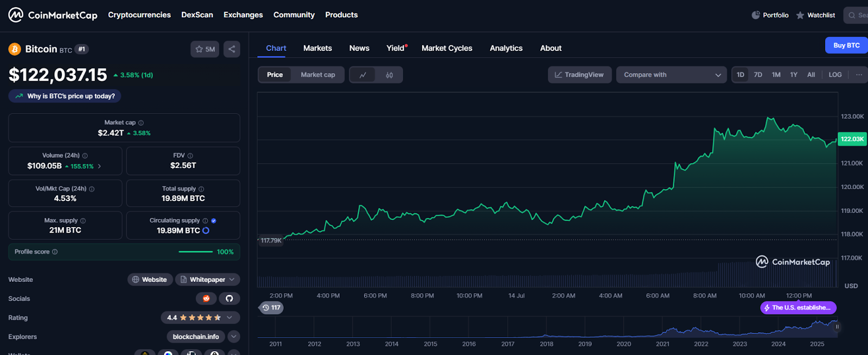The height and width of the screenshot is (355, 868).
Task: Open the DexScan nav menu
Action: [x=197, y=15]
